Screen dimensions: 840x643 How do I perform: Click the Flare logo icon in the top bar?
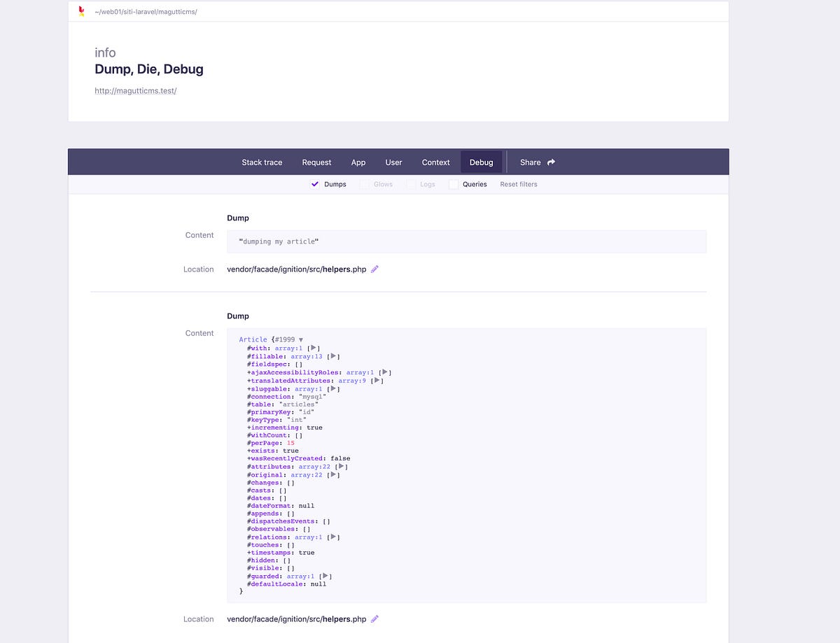[80, 11]
